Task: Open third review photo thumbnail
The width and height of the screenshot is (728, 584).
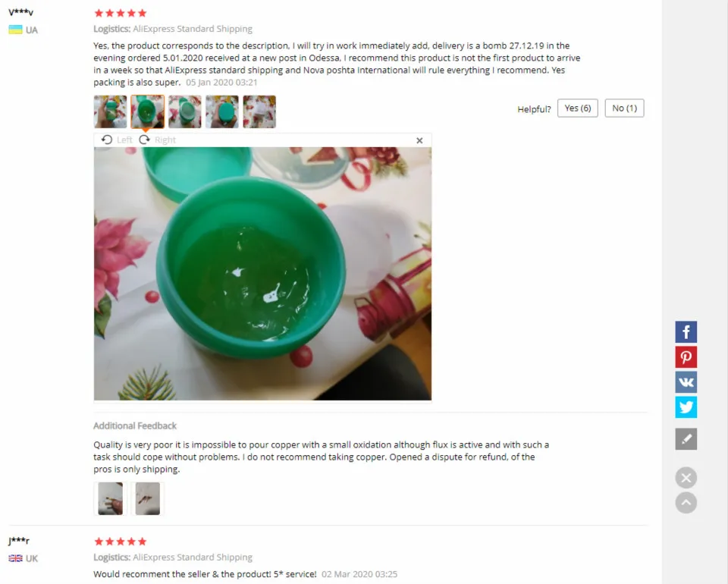Action: [x=185, y=112]
